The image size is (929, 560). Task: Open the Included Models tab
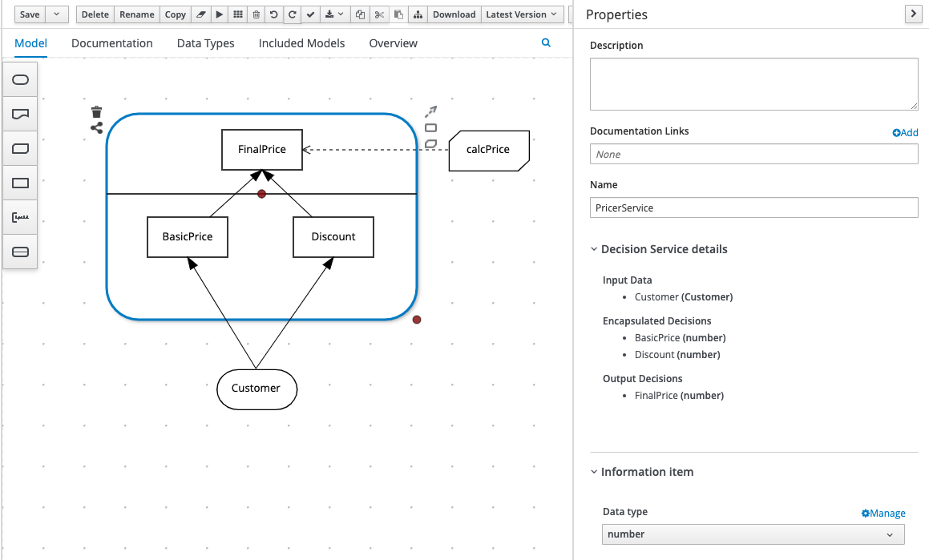pyautogui.click(x=301, y=43)
